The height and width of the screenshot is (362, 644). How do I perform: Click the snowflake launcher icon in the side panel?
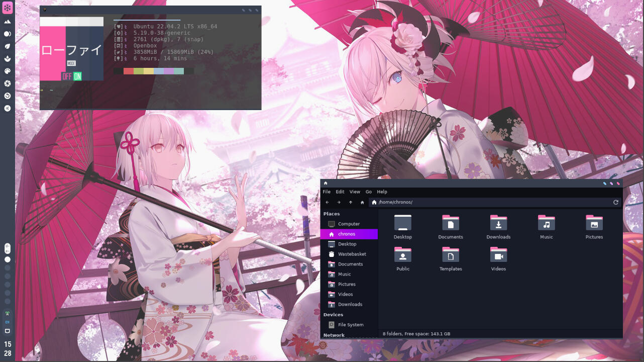8,8
